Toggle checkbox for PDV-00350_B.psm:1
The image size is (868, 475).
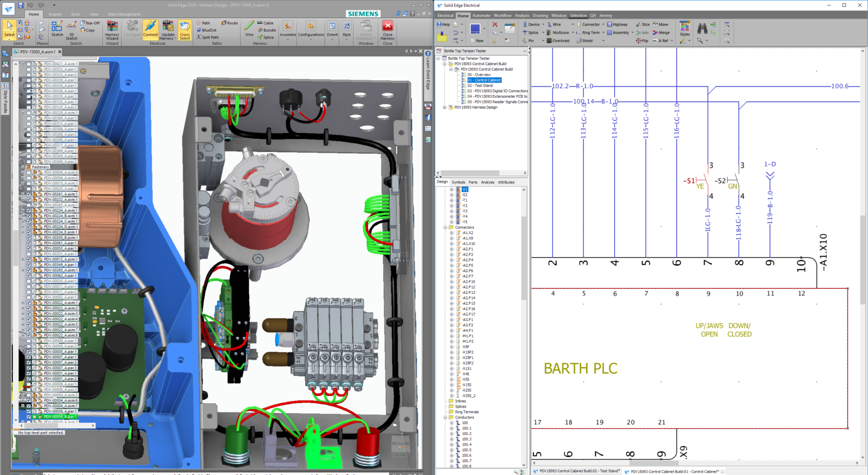[x=29, y=237]
